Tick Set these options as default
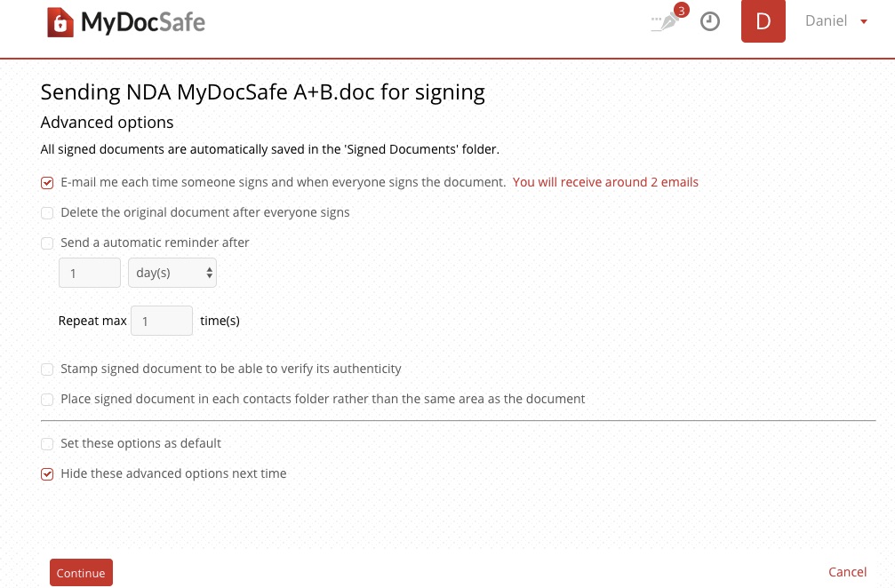895x588 pixels. tap(47, 444)
